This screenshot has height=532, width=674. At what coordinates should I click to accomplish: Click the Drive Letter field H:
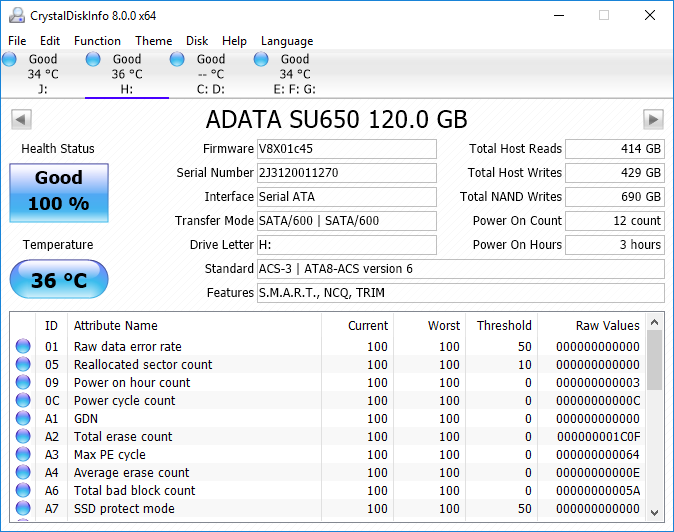(347, 245)
